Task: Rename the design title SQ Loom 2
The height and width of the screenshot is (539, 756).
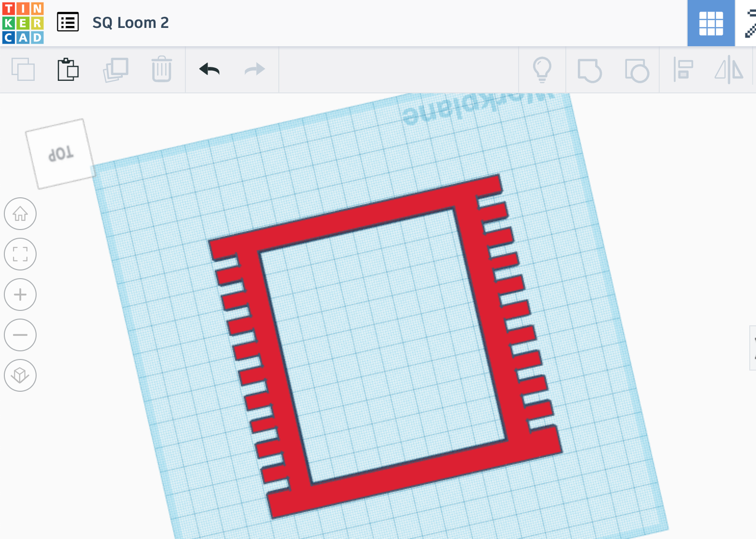Action: 130,23
